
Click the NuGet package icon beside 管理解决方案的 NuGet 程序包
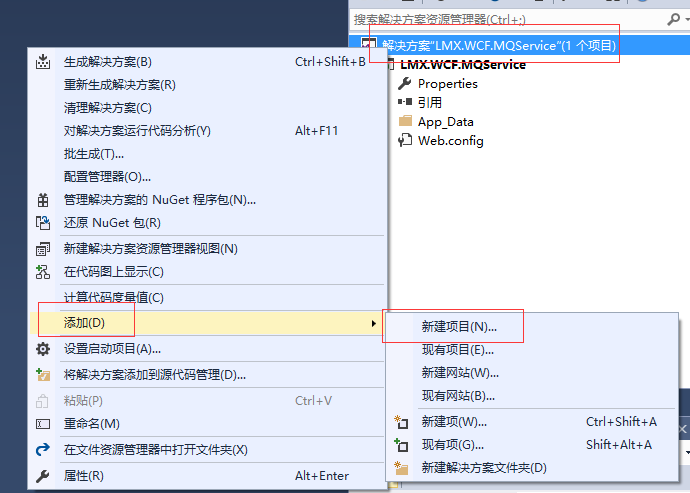(43, 200)
